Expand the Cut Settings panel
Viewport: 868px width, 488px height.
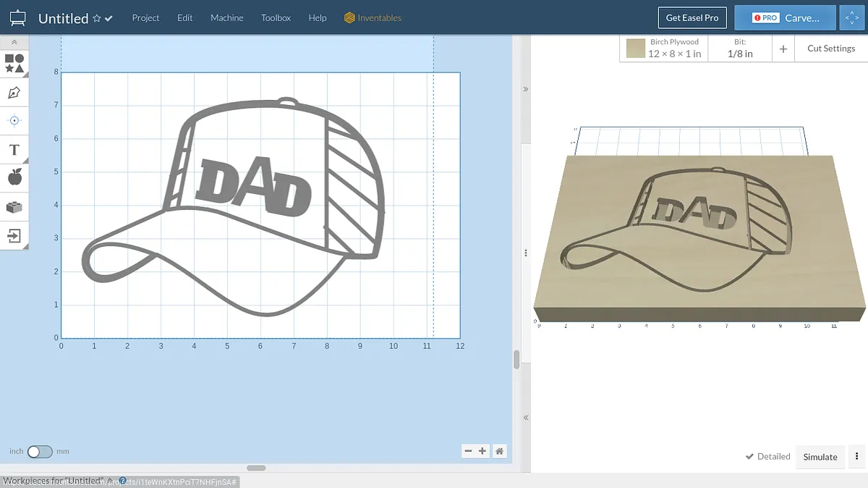(x=830, y=49)
